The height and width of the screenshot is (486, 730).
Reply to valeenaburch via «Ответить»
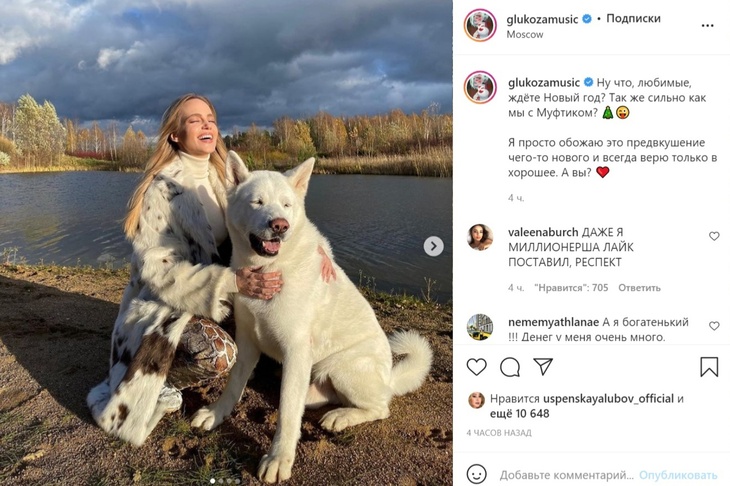639,288
